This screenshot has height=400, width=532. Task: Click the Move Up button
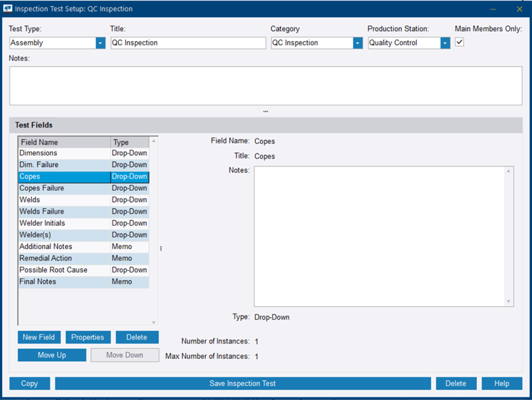point(51,355)
